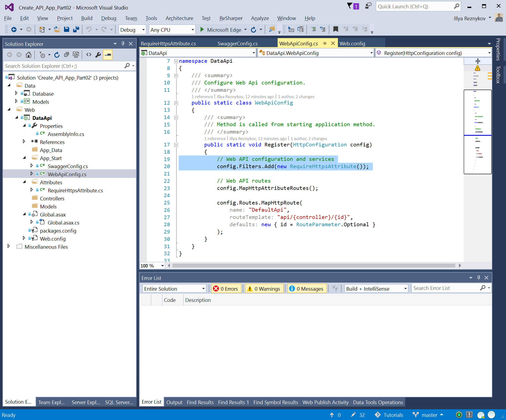Open the ReSharper menu
The image size is (506, 420).
click(231, 18)
